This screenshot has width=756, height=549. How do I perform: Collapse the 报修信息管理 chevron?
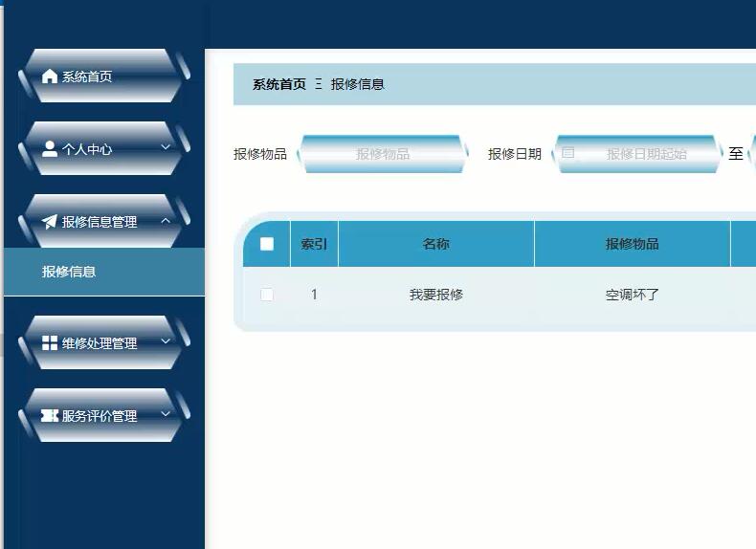(166, 220)
